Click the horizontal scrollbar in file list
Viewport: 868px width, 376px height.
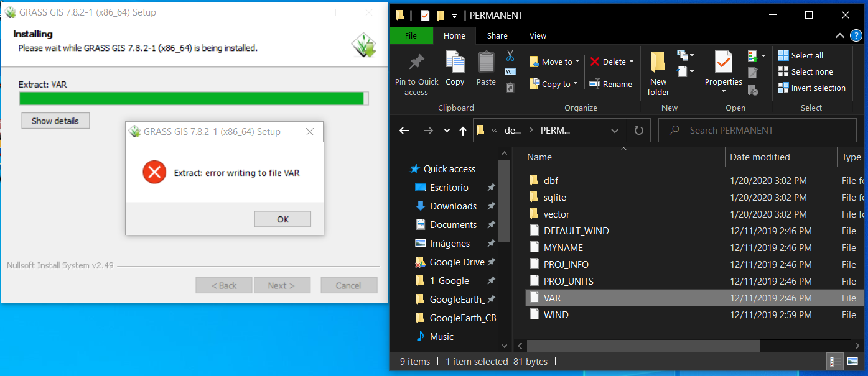click(643, 345)
